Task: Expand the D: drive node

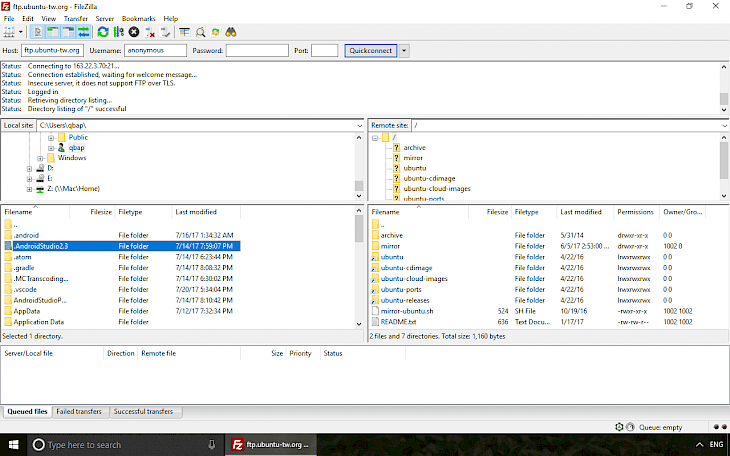Action: pyautogui.click(x=29, y=169)
